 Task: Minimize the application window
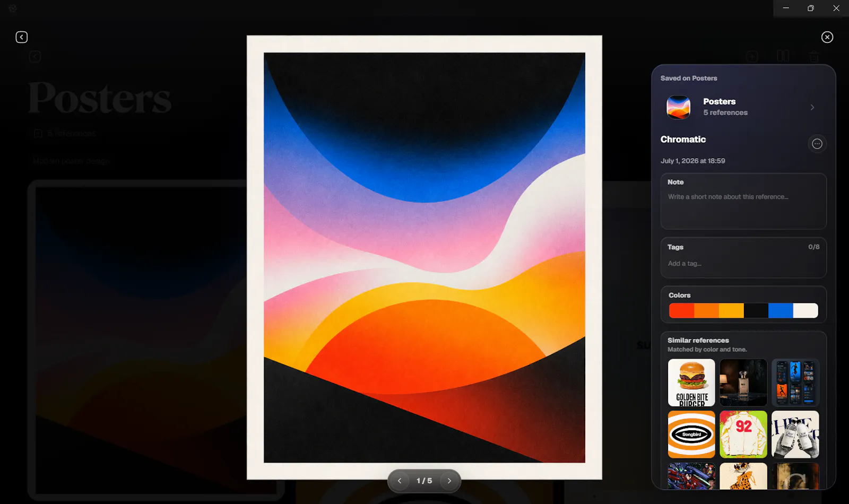coord(786,8)
